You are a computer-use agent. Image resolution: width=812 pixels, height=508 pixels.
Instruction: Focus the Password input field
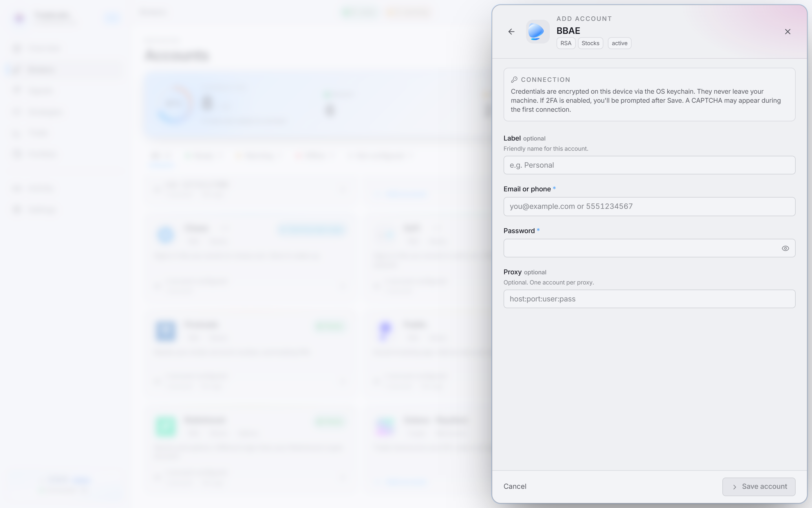pos(649,248)
